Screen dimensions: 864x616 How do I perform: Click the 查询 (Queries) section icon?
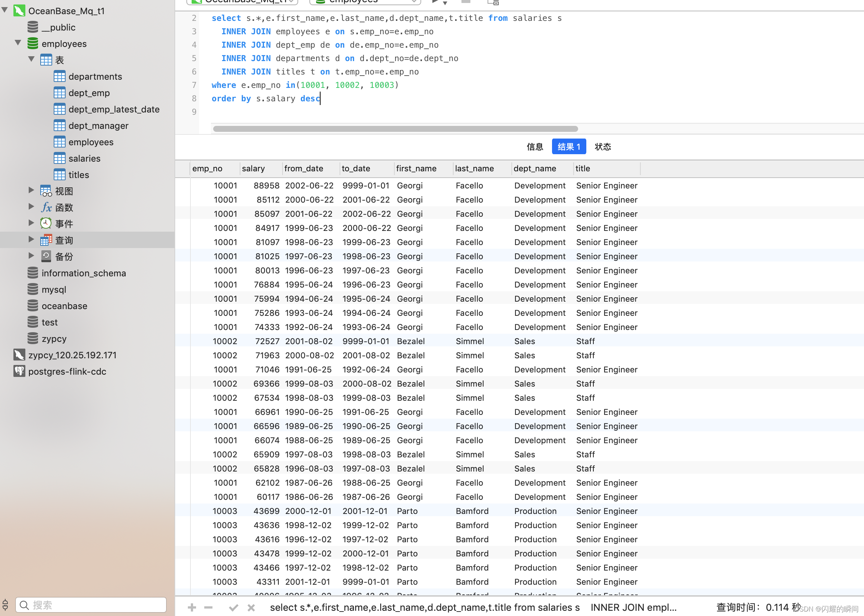coord(45,239)
